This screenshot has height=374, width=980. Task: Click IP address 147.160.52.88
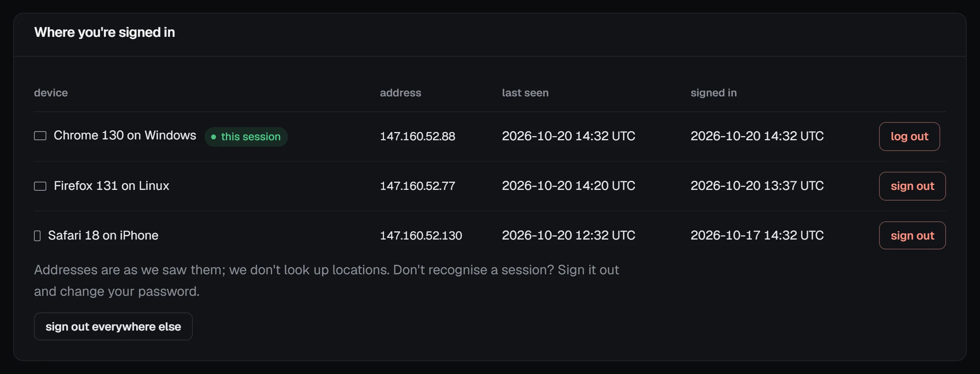click(417, 136)
